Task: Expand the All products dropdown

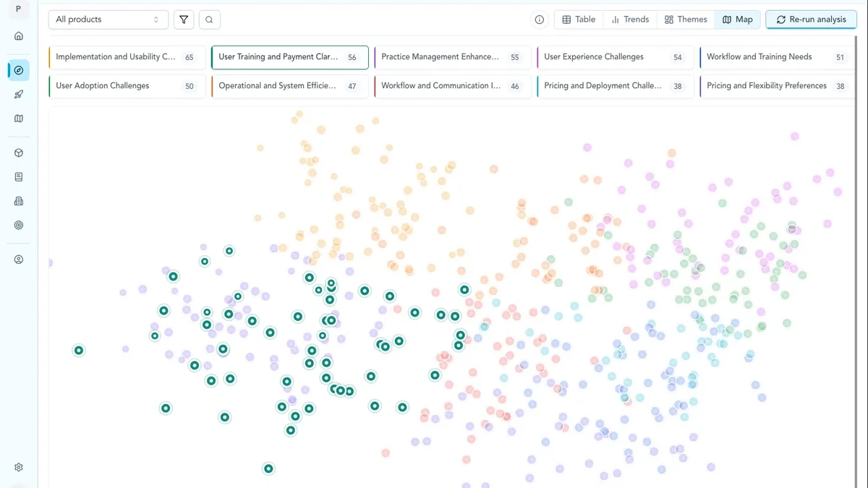Action: tap(109, 20)
